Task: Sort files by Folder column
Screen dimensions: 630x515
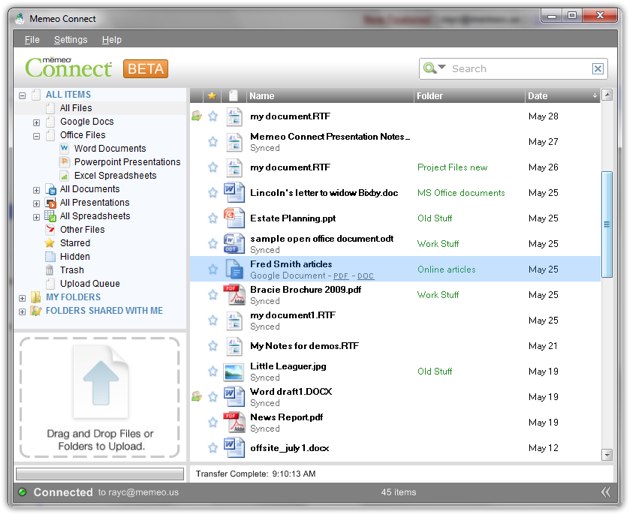Action: 469,96
